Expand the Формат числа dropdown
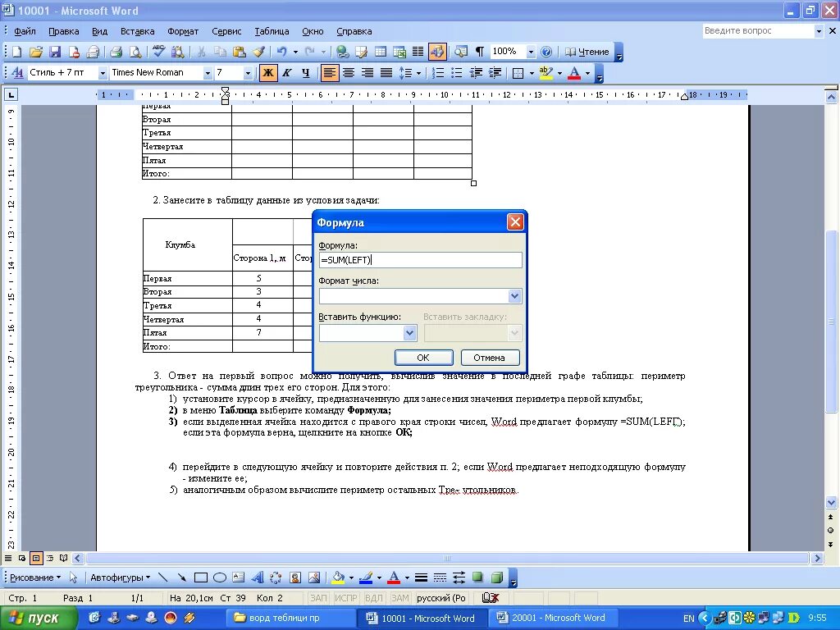840x630 pixels. pyautogui.click(x=514, y=296)
